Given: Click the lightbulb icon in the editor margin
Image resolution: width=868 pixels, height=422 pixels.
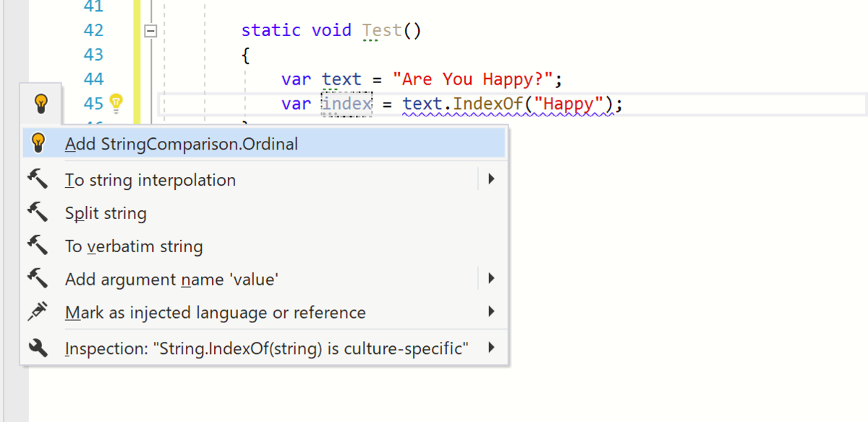Looking at the screenshot, I should click(x=41, y=103).
